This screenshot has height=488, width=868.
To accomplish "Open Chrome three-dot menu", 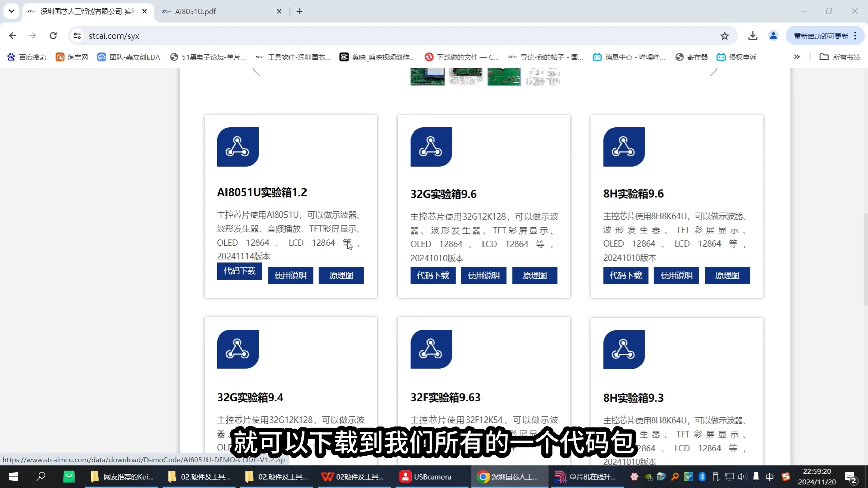I will click(x=855, y=36).
